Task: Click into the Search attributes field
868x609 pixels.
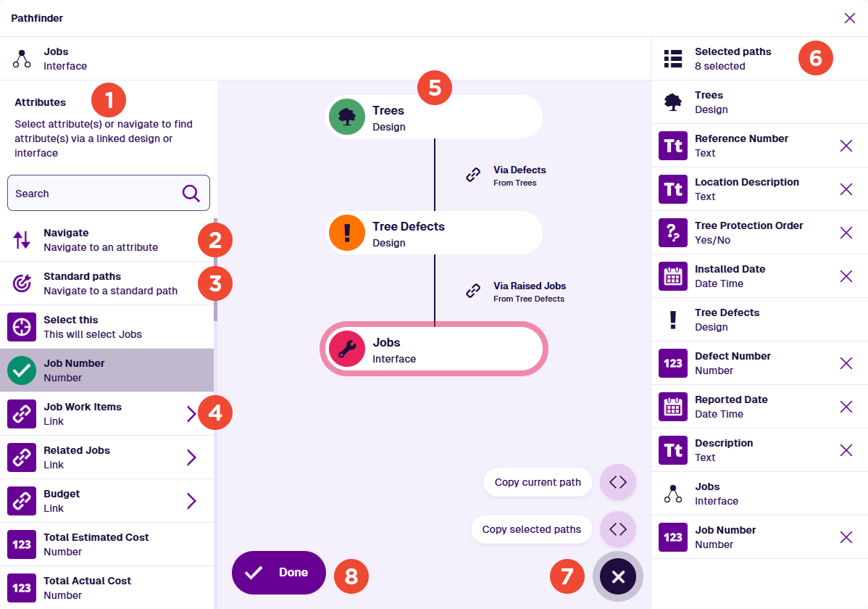Action: 109,194
